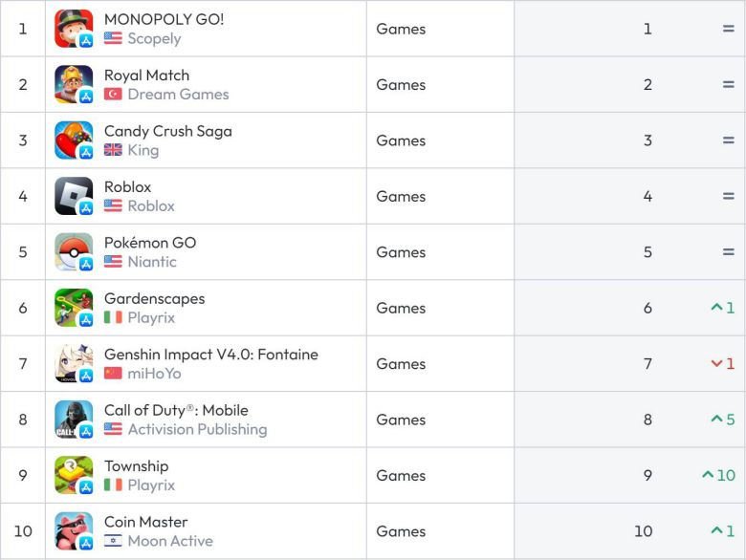The image size is (746, 560).
Task: Click the Games category for Township
Action: tap(401, 475)
